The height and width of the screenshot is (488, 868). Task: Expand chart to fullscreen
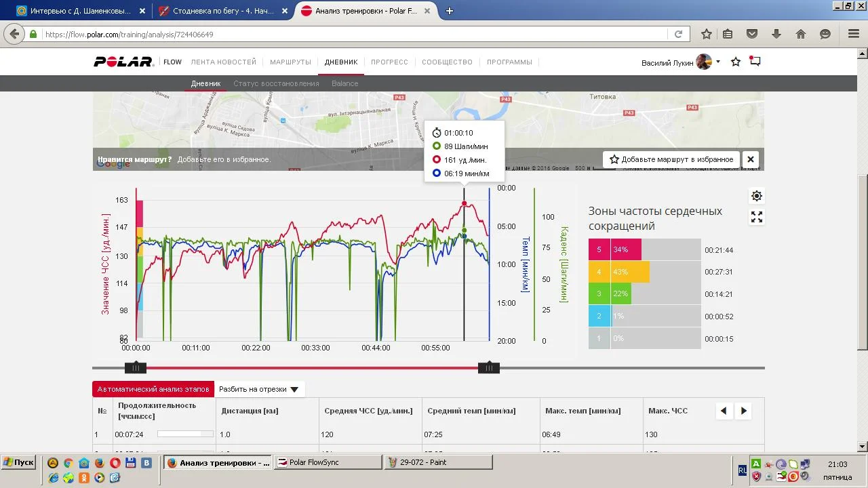point(757,217)
